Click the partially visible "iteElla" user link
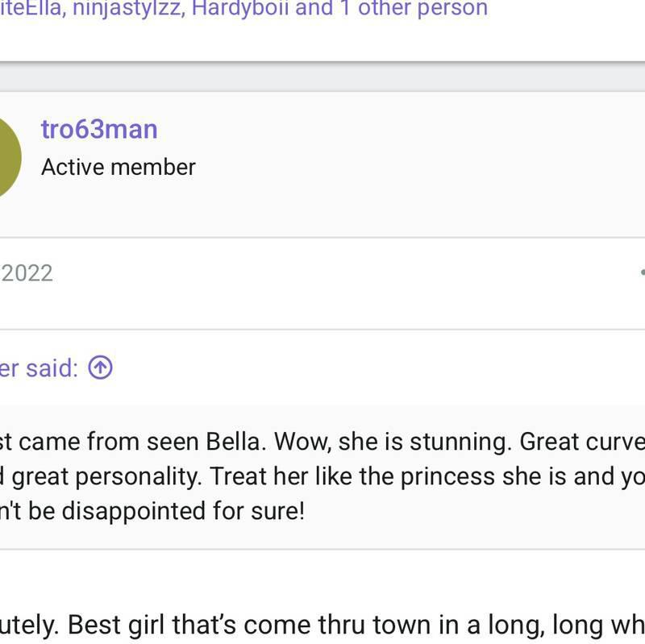The image size is (645, 644). pos(30,9)
